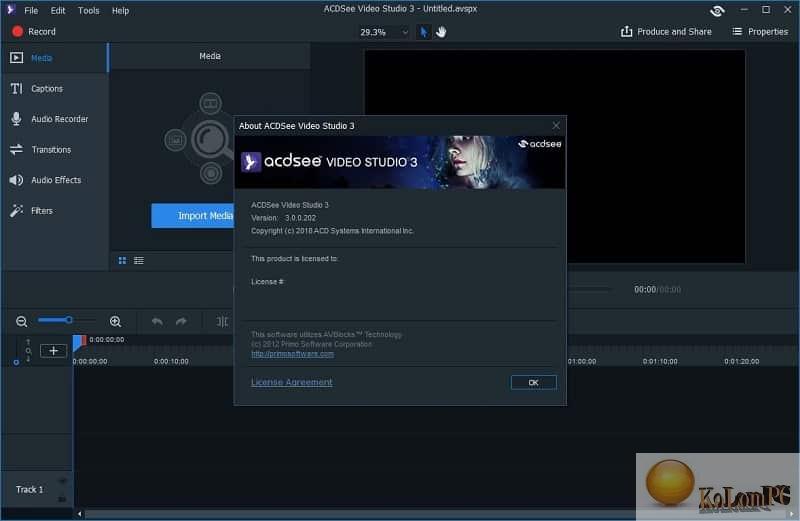Viewport: 800px width, 521px height.
Task: Click the Redo arrow
Action: click(x=181, y=321)
